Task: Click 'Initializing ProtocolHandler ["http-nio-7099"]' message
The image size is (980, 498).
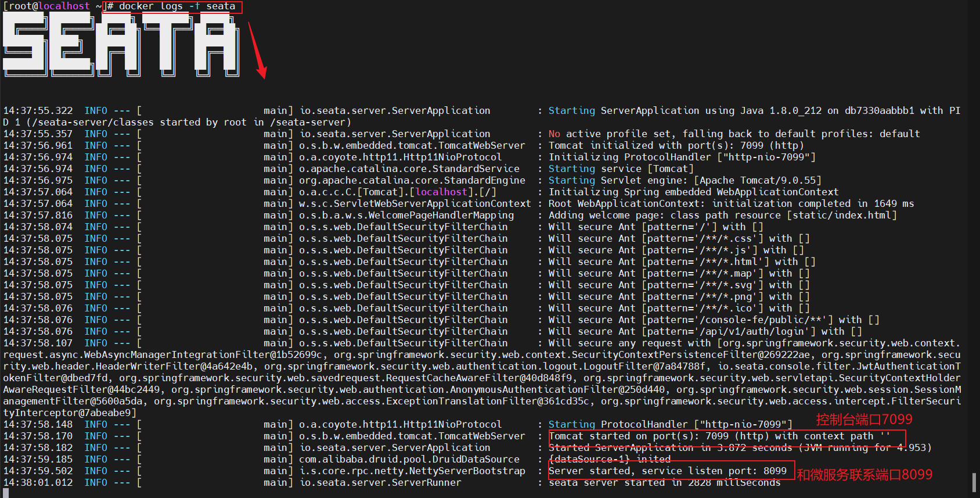Action: click(x=682, y=157)
